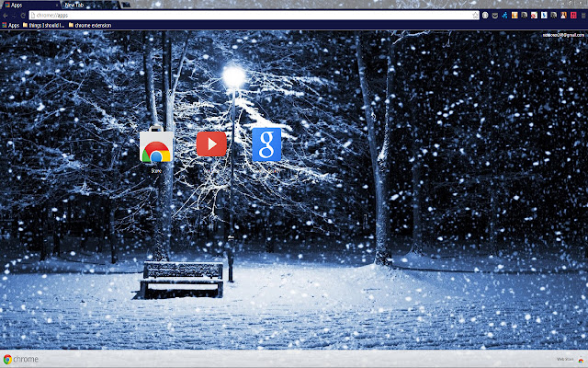Open the Chrome hamburger menu
Viewport: 588px width, 368px height.
583,16
